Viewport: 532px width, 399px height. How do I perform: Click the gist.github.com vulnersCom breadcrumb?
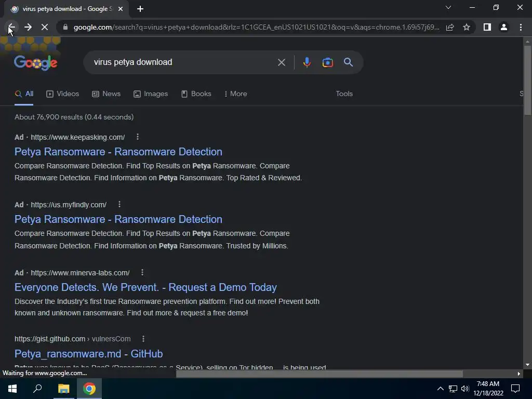click(73, 339)
